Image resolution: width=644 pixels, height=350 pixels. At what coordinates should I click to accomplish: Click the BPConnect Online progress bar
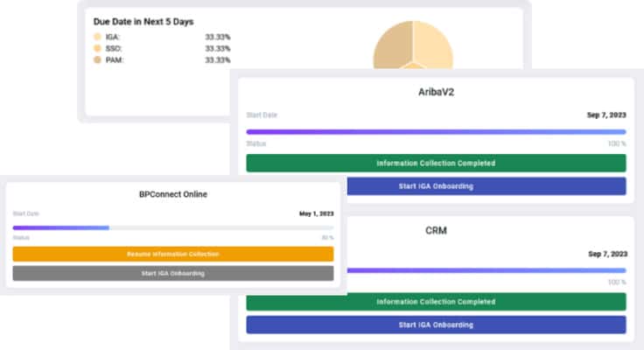[x=172, y=227]
